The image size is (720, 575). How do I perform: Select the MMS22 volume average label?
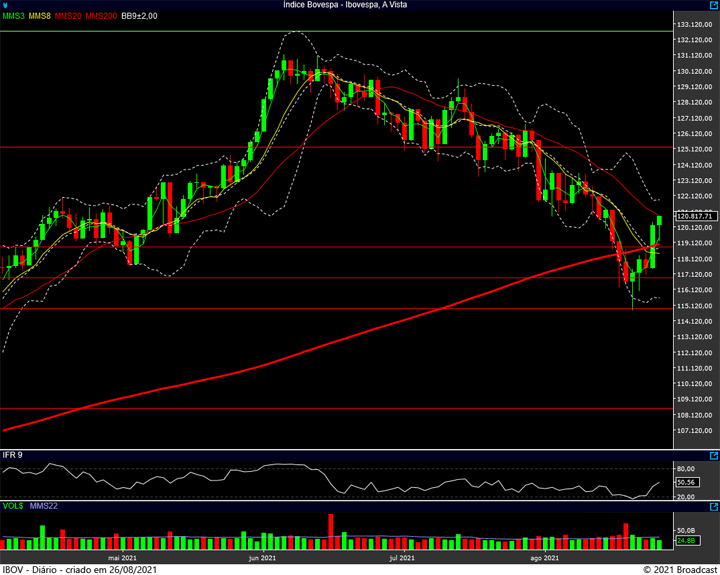click(44, 506)
